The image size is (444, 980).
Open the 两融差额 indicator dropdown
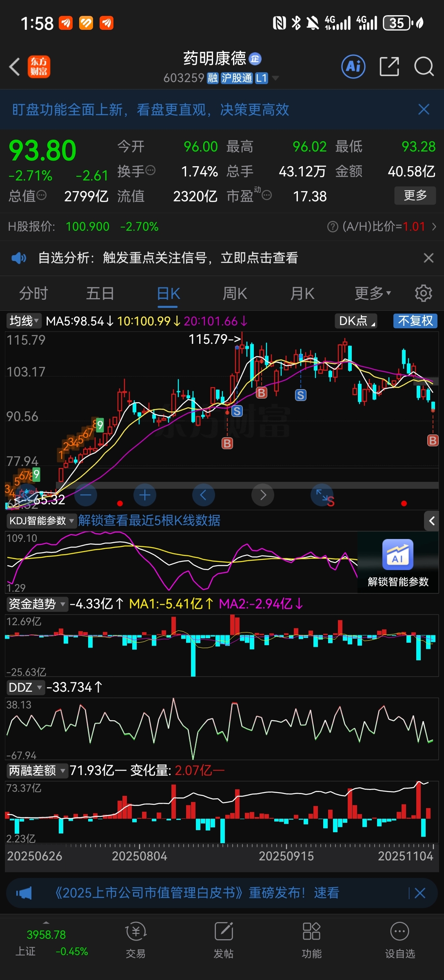coord(37,771)
